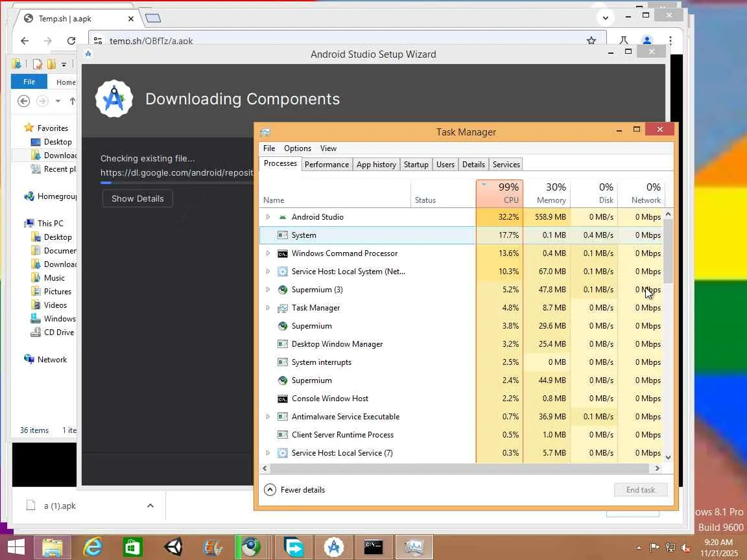Click Chrome back navigation arrow
747x560 pixels.
coord(25,41)
